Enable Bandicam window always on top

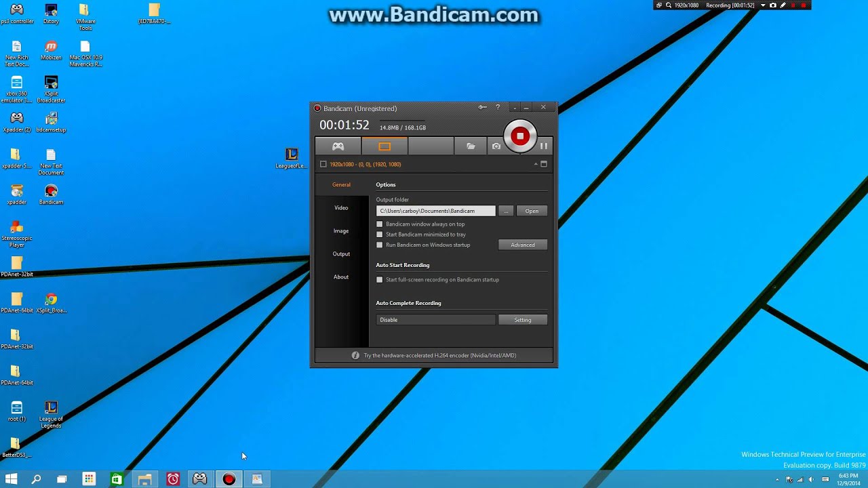tap(380, 224)
